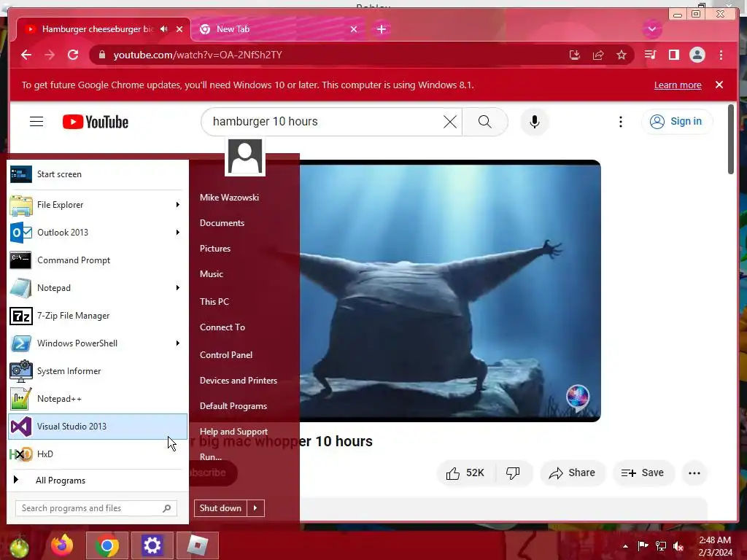Click the share page icon in address bar
This screenshot has height=560, width=747.
click(x=598, y=55)
